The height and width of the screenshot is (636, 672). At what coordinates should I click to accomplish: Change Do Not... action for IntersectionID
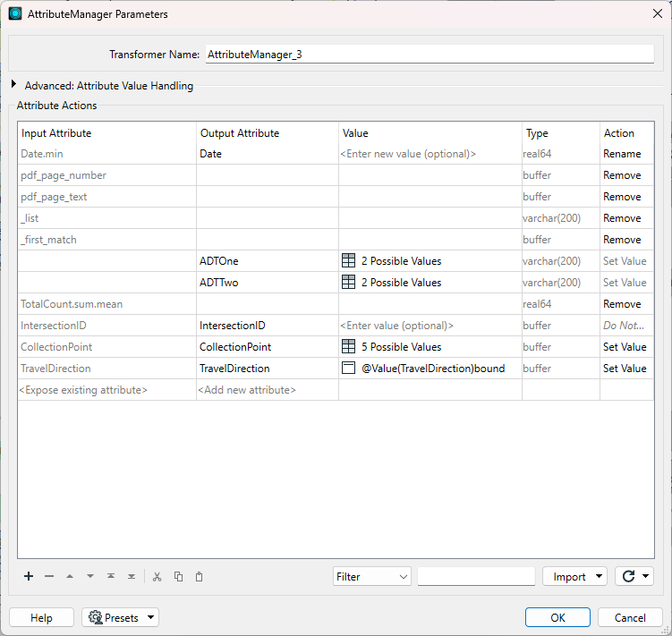click(x=626, y=326)
